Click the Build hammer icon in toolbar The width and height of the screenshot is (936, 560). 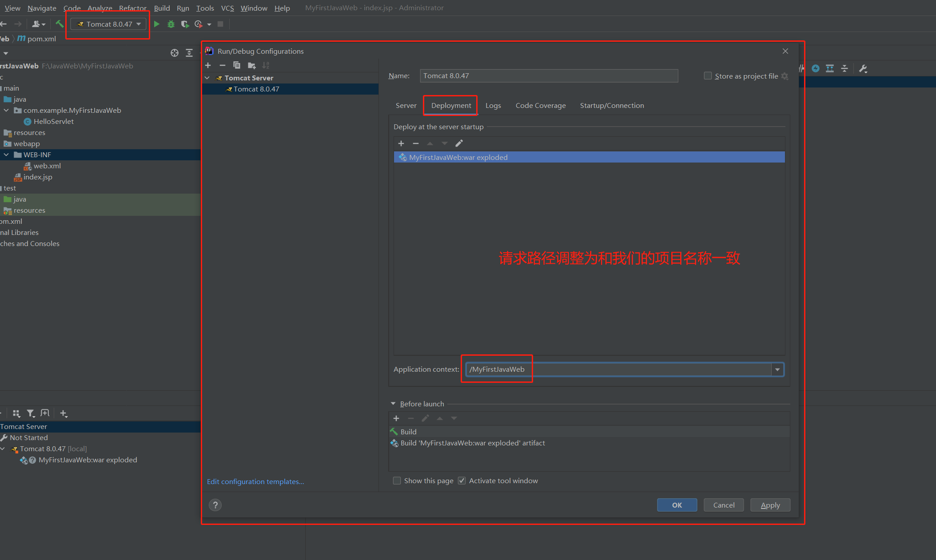pyautogui.click(x=59, y=24)
